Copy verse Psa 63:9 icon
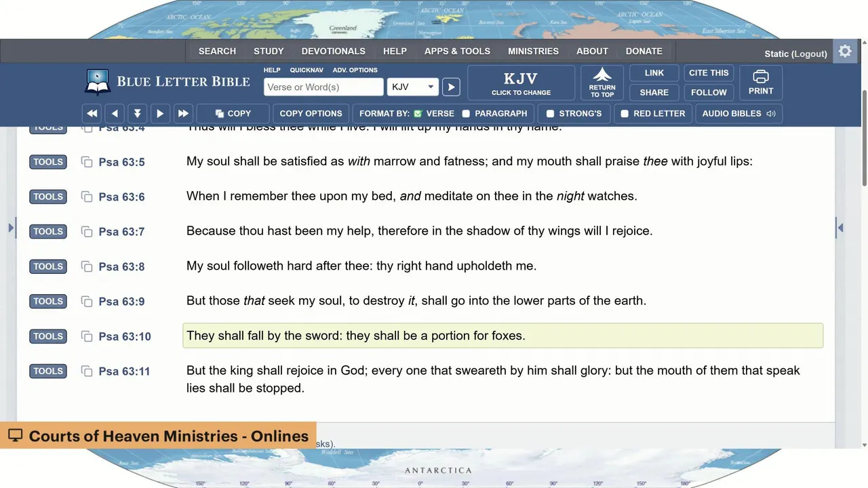The image size is (868, 488). click(x=87, y=302)
